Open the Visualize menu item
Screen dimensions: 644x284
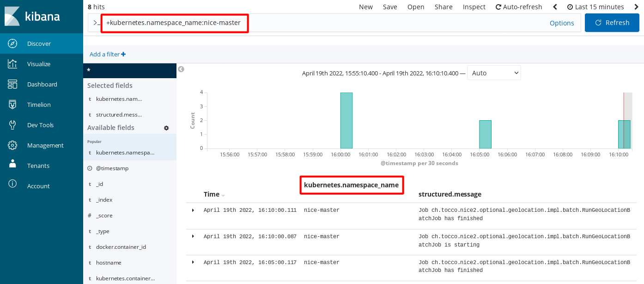click(x=42, y=64)
